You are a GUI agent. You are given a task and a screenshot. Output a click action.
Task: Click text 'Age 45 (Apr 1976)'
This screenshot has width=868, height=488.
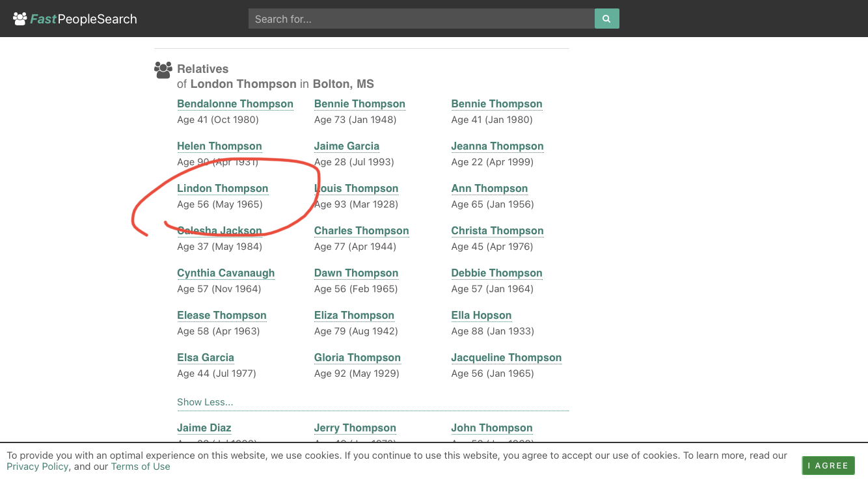point(493,247)
